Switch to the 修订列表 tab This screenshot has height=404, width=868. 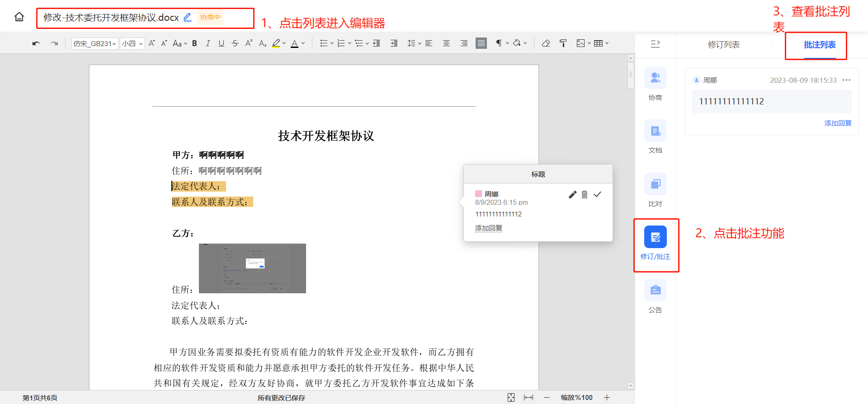[x=724, y=45]
